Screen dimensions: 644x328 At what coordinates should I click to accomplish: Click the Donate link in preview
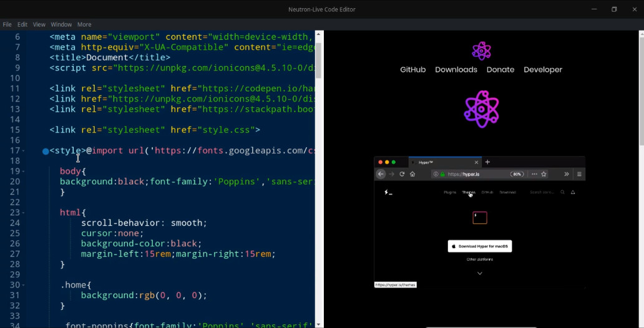coord(500,70)
